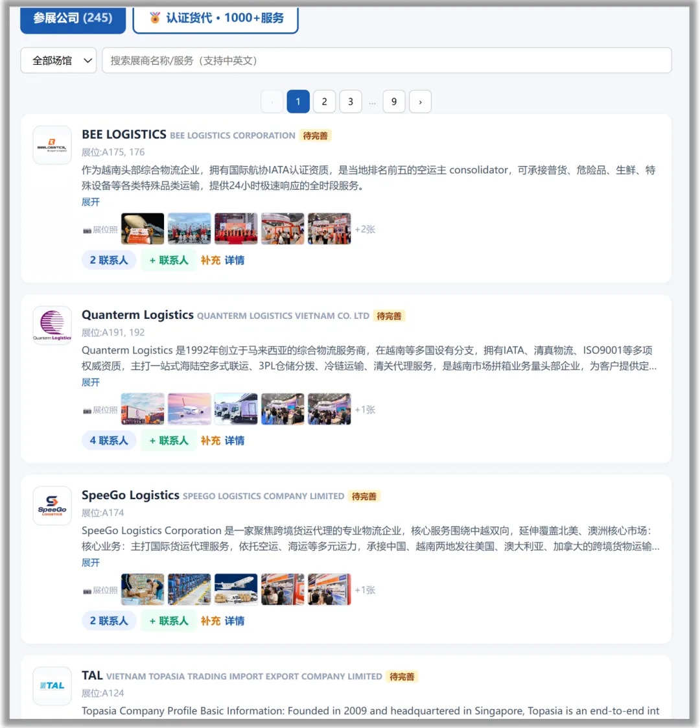Screen dimensions: 700x728
Task: Click the BEE LOGISTICS company title
Action: click(x=124, y=135)
